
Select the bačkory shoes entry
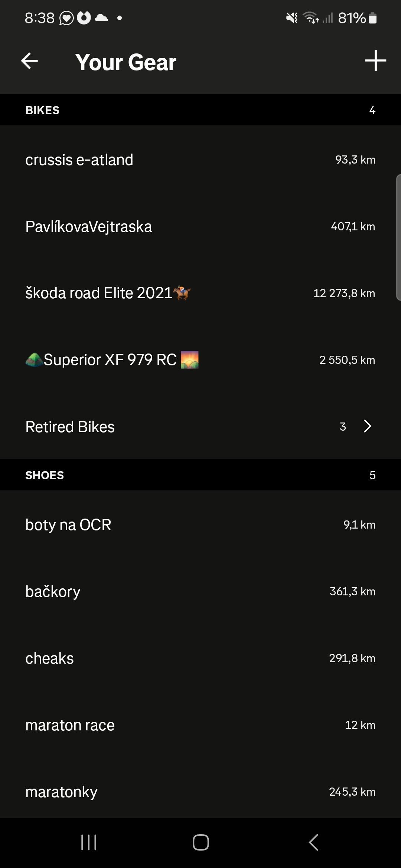point(200,591)
